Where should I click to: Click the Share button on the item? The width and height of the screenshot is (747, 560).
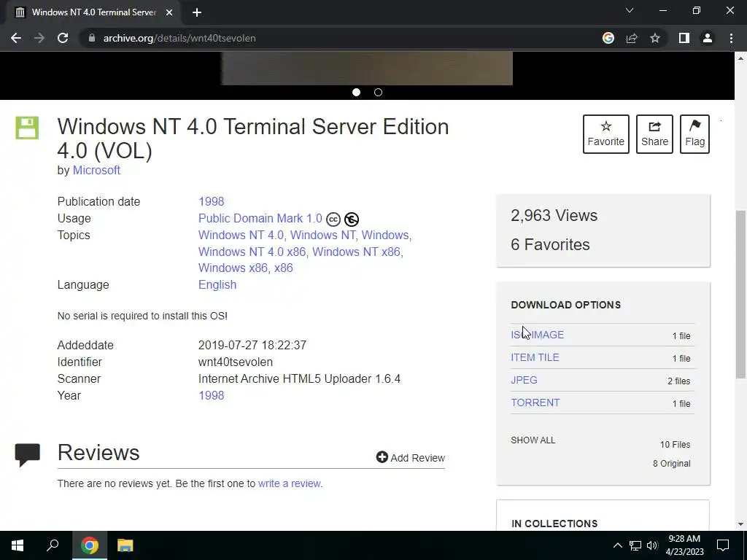[x=654, y=134]
